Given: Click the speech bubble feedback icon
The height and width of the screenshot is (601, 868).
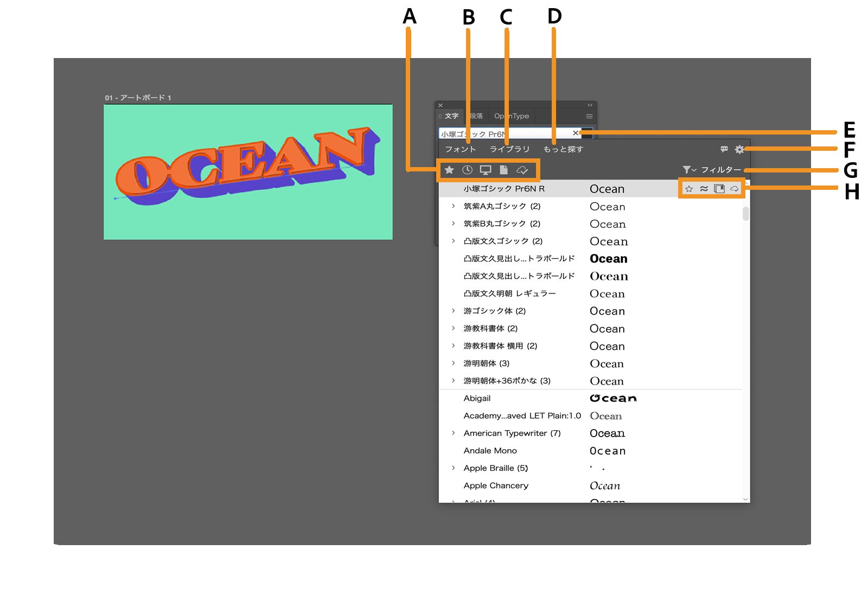Looking at the screenshot, I should 724,149.
